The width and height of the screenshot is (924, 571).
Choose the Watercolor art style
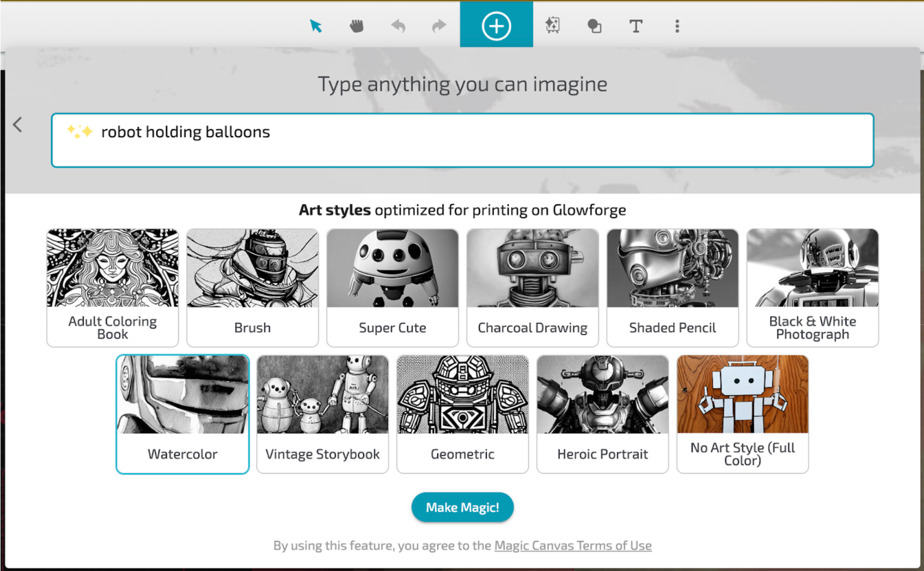pos(183,414)
